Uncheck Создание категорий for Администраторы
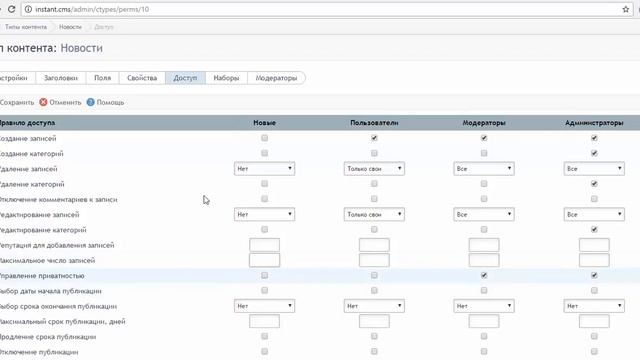Screen dimensions: 640x360 pyautogui.click(x=594, y=153)
